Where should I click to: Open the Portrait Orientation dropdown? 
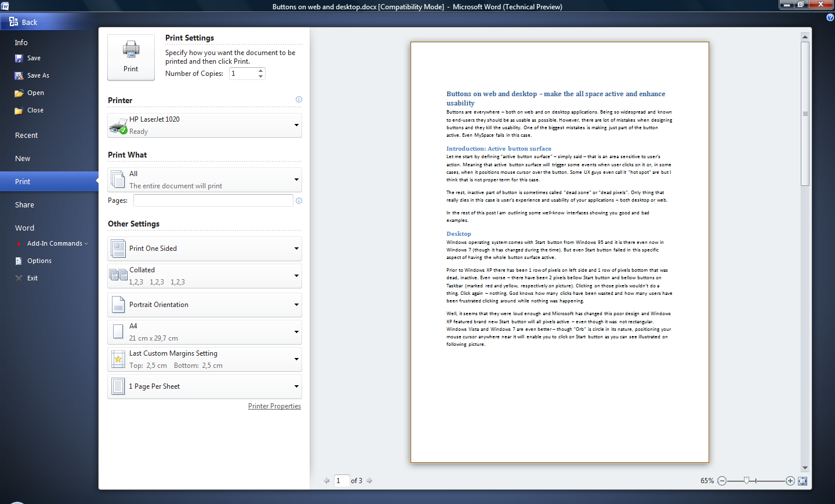coord(205,305)
